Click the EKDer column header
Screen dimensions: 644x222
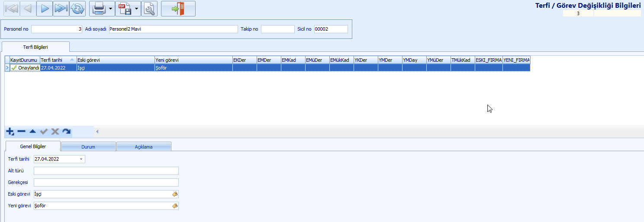coord(245,60)
